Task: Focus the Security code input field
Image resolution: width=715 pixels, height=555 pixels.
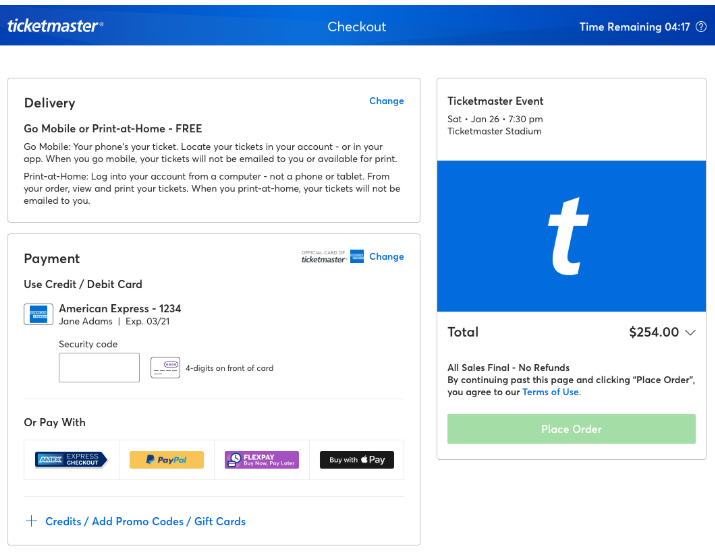Action: [x=99, y=367]
